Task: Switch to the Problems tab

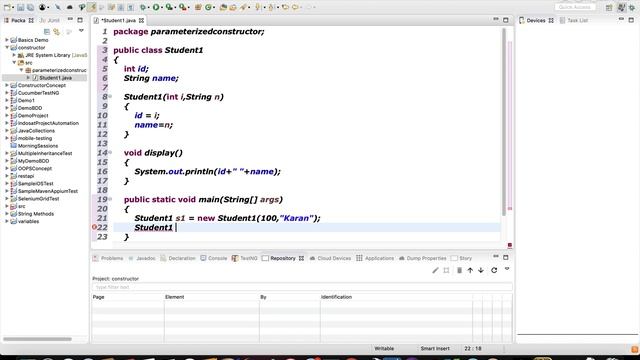Action: point(108,258)
